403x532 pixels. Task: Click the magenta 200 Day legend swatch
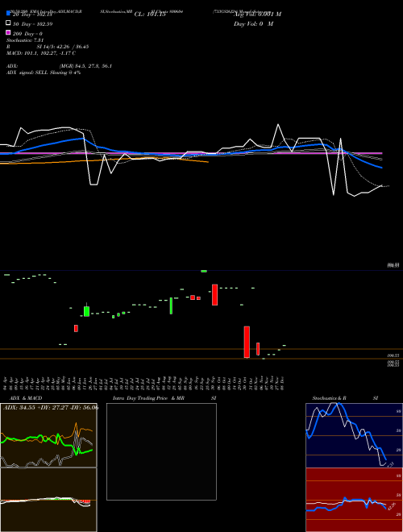[8, 32]
